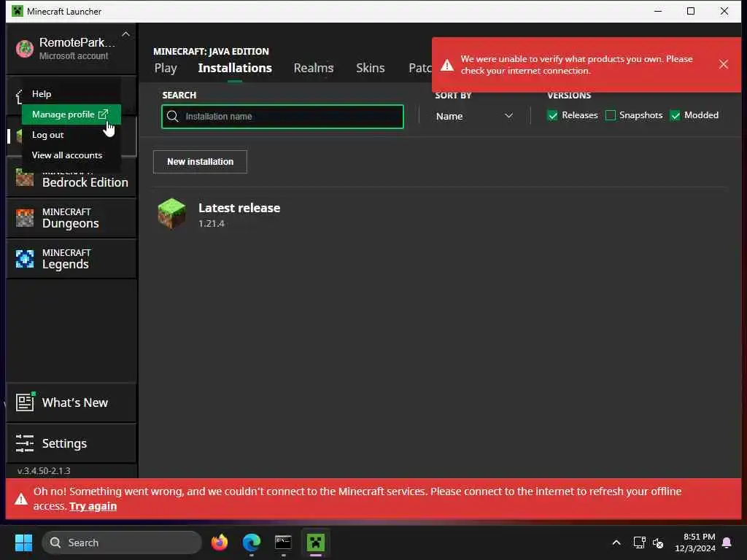This screenshot has height=560, width=747.
Task: Click the Latest release installation title
Action: click(239, 208)
